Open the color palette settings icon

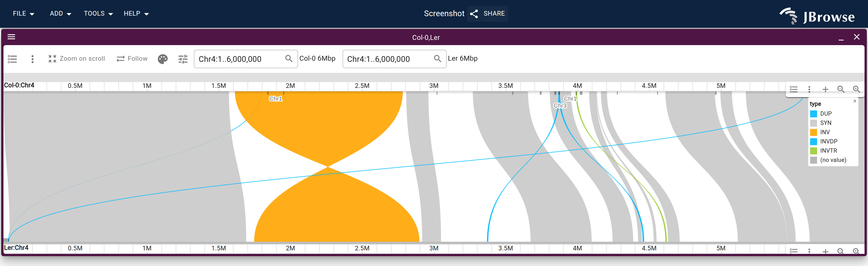pyautogui.click(x=163, y=59)
